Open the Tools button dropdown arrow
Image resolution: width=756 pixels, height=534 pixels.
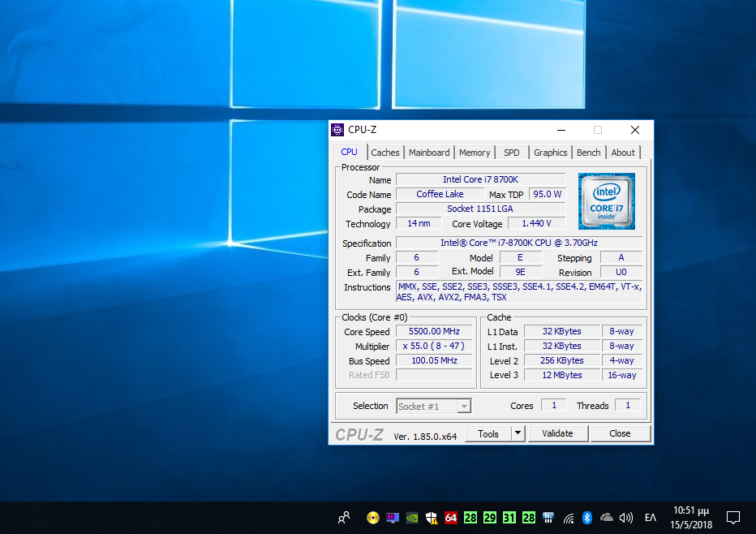tap(518, 433)
